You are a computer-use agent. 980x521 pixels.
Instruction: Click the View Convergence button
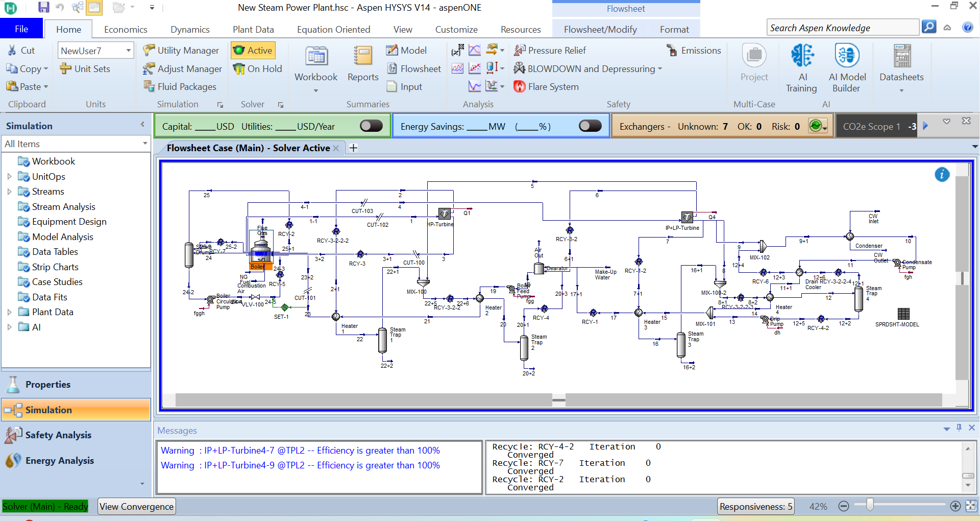pos(136,507)
